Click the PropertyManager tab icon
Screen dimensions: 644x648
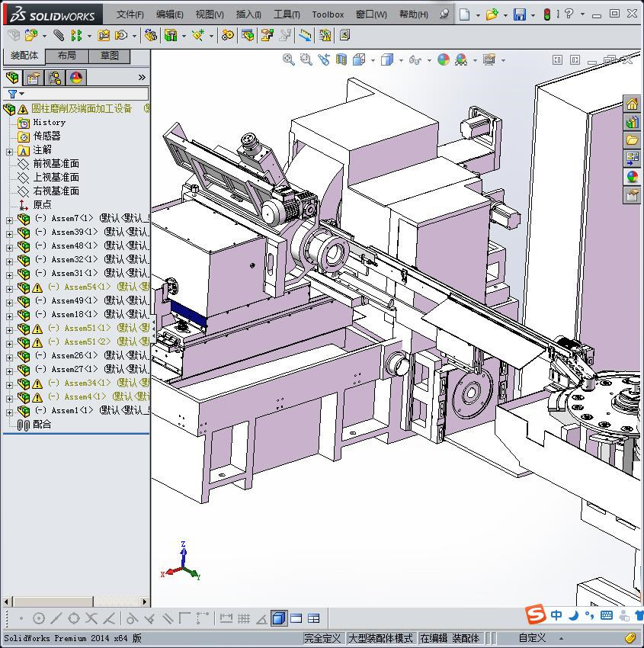33,78
